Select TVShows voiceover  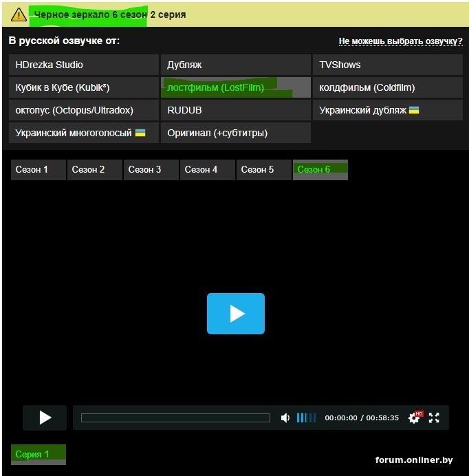click(388, 65)
